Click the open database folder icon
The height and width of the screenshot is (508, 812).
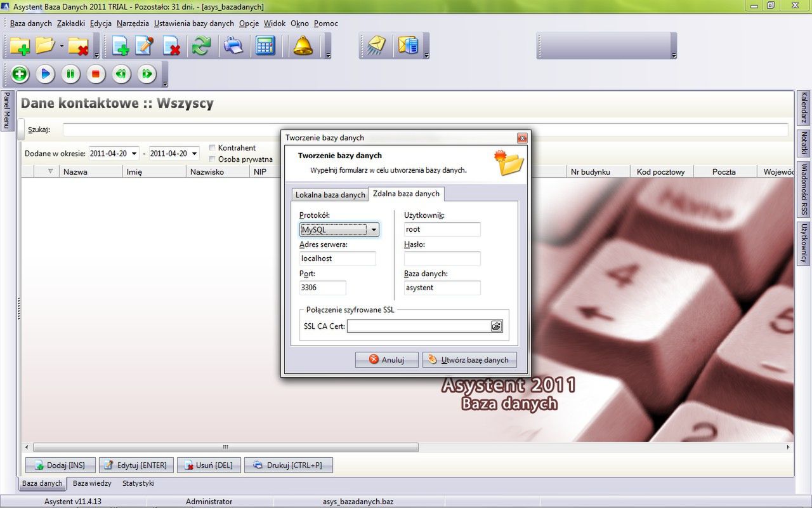[45, 46]
